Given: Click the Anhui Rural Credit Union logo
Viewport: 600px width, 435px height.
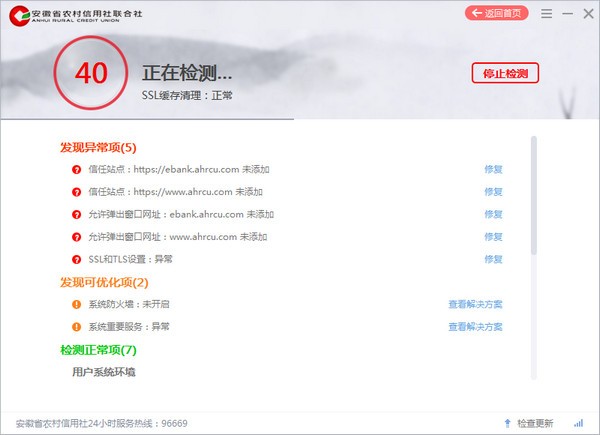Looking at the screenshot, I should [x=75, y=16].
